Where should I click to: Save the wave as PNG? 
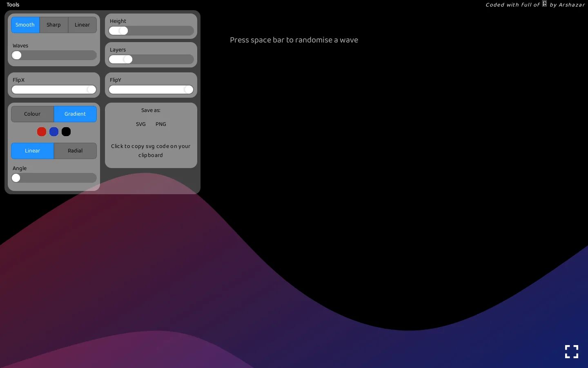[x=161, y=124]
